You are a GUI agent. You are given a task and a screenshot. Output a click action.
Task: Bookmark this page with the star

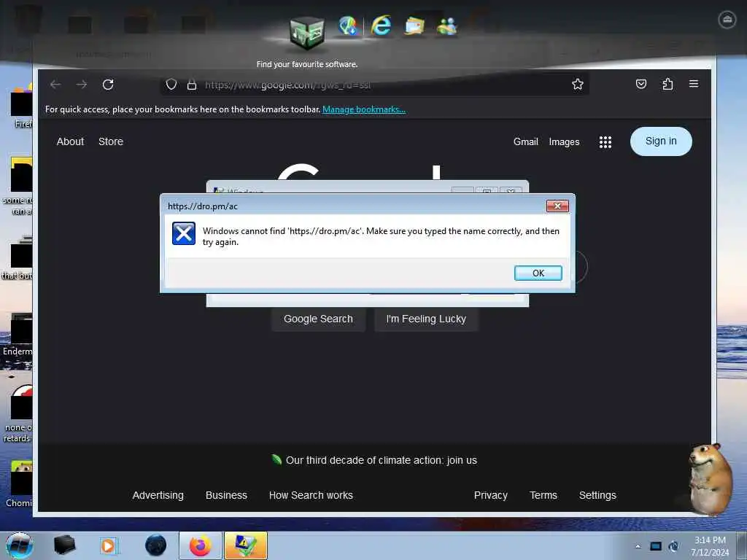(578, 85)
